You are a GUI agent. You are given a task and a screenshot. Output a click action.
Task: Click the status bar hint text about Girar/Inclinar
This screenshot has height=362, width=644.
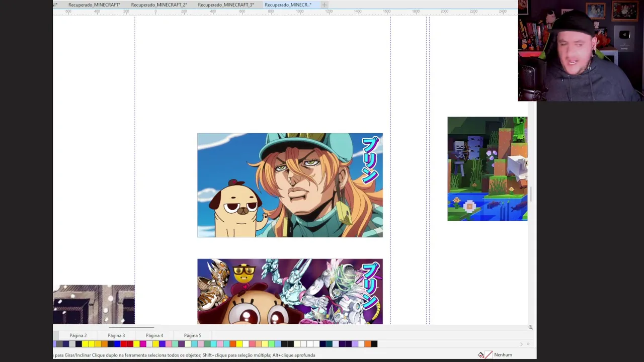185,355
